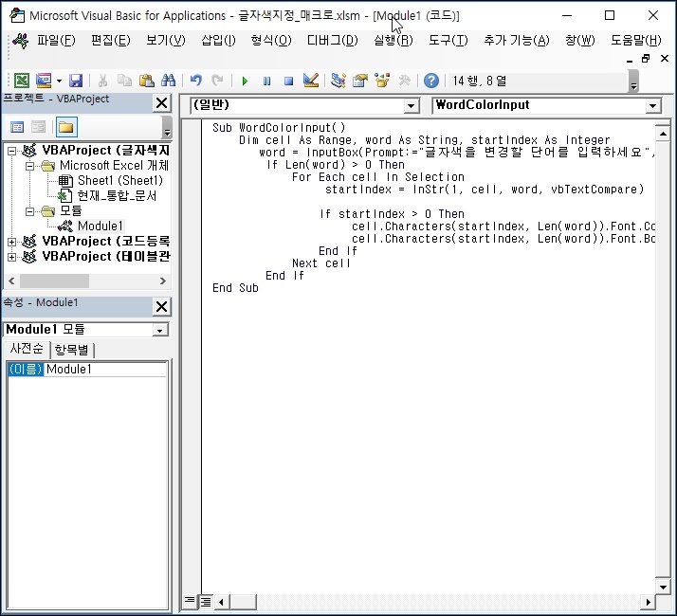Click code window scroll down arrow
677x616 pixels.
(x=663, y=587)
